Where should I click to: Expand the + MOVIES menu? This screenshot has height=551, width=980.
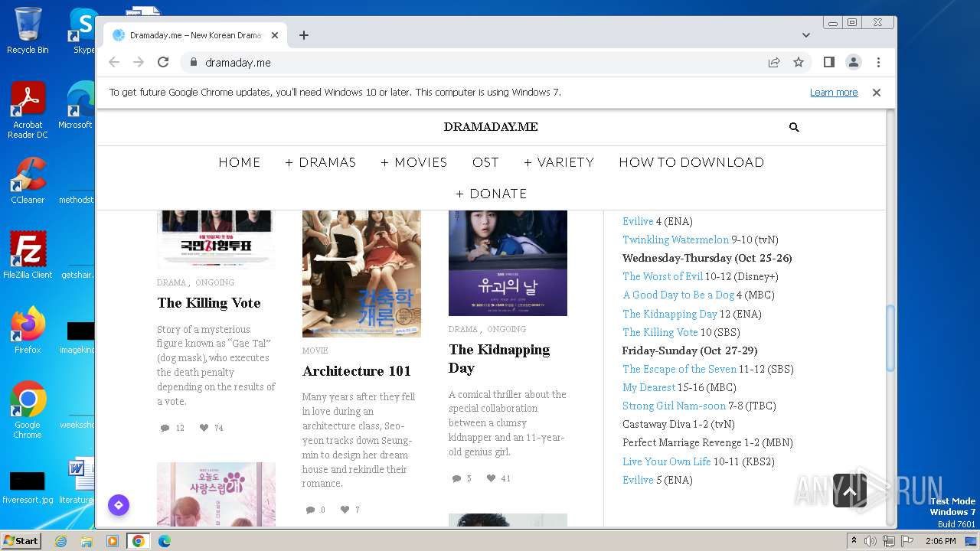point(414,162)
